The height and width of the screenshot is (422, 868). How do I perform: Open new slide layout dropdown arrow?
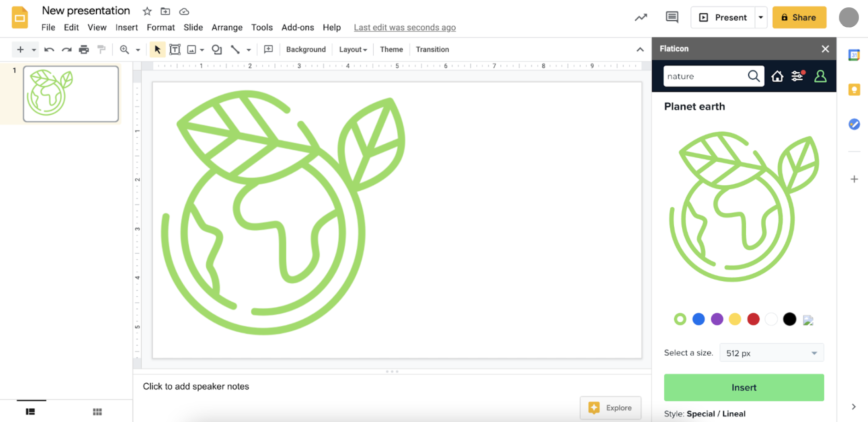34,50
